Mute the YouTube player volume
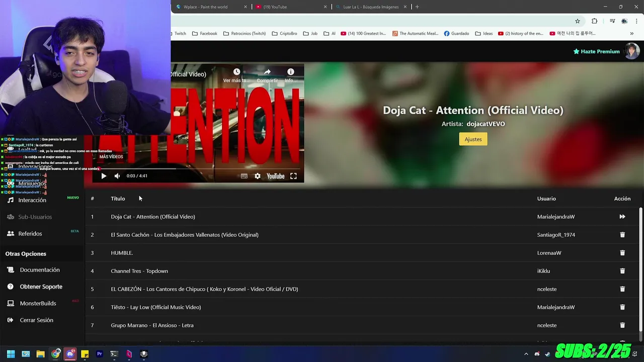Screen dimensions: 644x362 click(x=117, y=176)
